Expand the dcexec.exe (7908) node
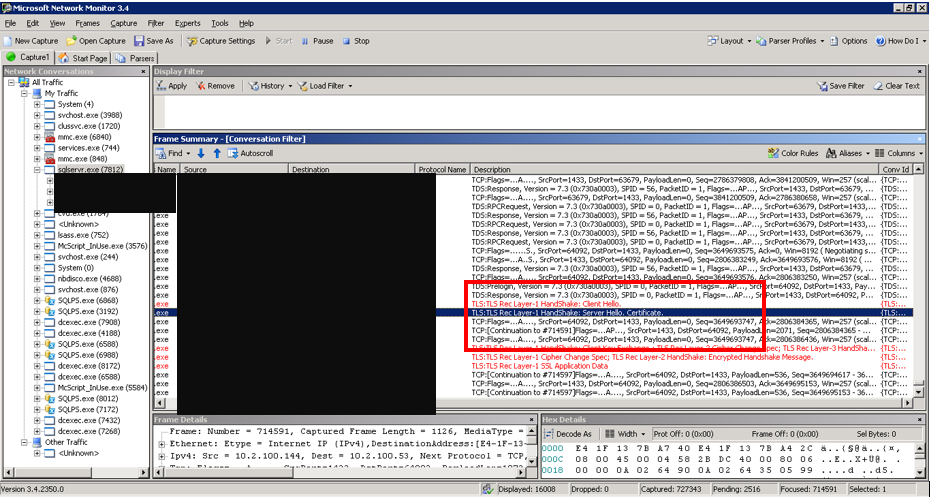 [37, 322]
